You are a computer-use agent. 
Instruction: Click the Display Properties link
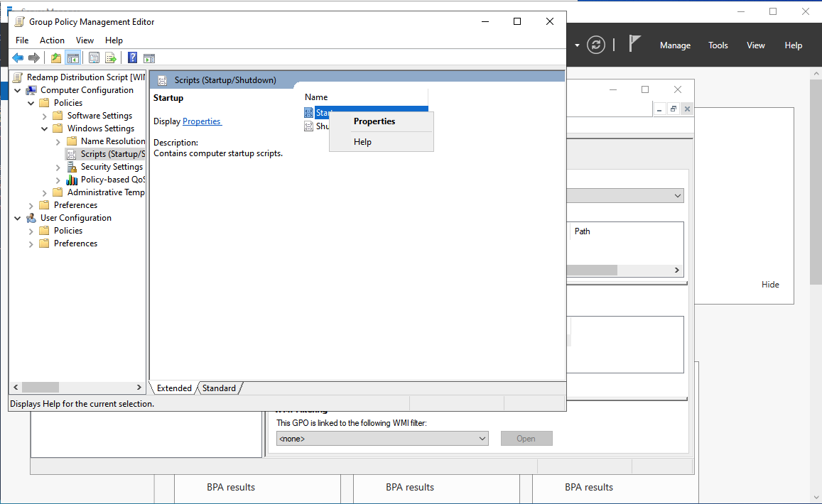202,121
